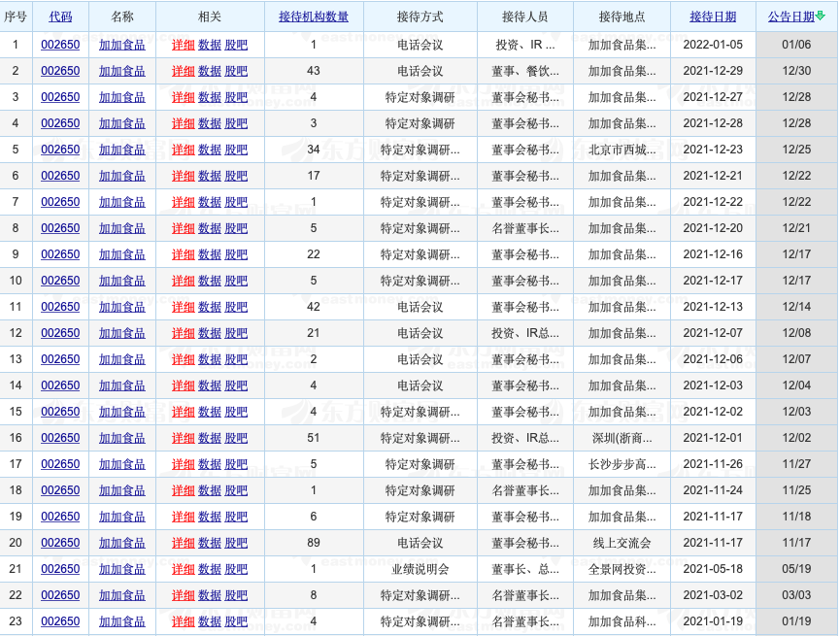Select 全景网投资... location cell

tap(622, 569)
